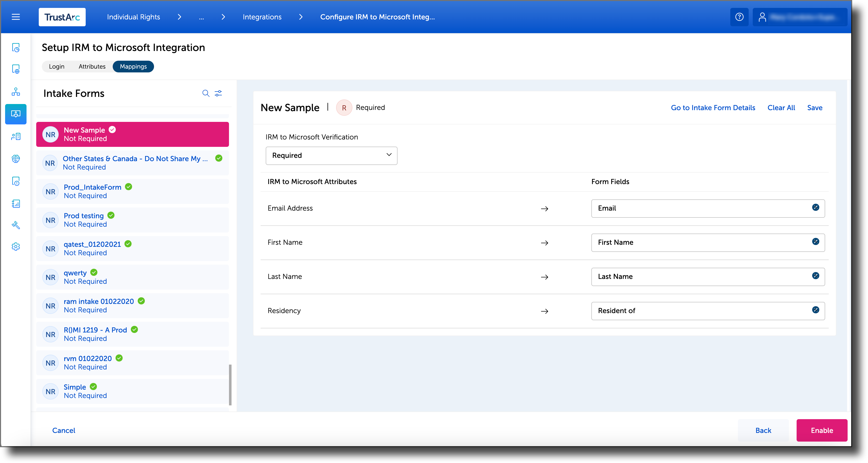The width and height of the screenshot is (868, 463).
Task: Open Go to Intake Form Details link
Action: (x=713, y=108)
